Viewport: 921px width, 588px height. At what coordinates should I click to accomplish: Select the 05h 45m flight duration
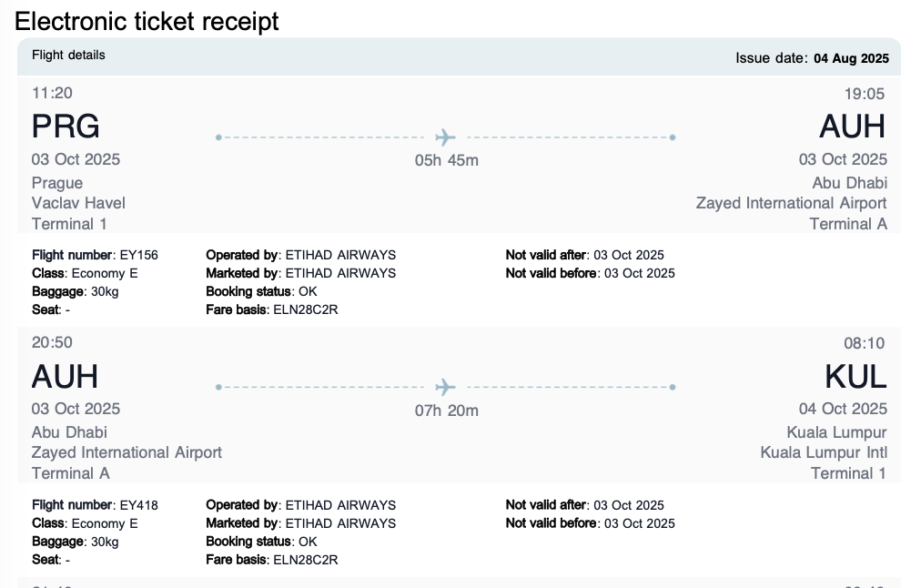(446, 161)
